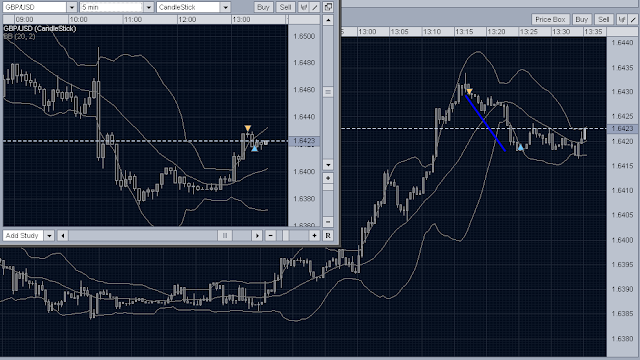Click the vertical zoom in plus button
The width and height of the screenshot is (640, 360).
[328, 178]
